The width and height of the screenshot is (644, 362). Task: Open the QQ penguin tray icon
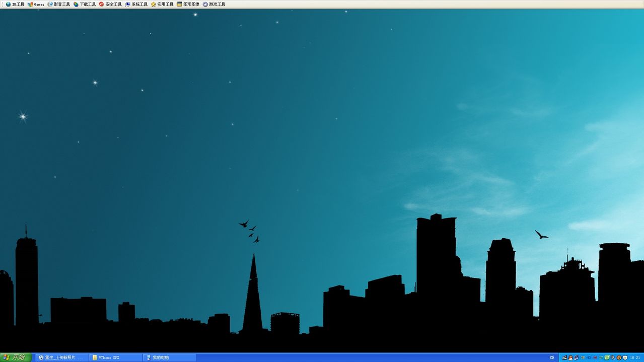(570, 357)
